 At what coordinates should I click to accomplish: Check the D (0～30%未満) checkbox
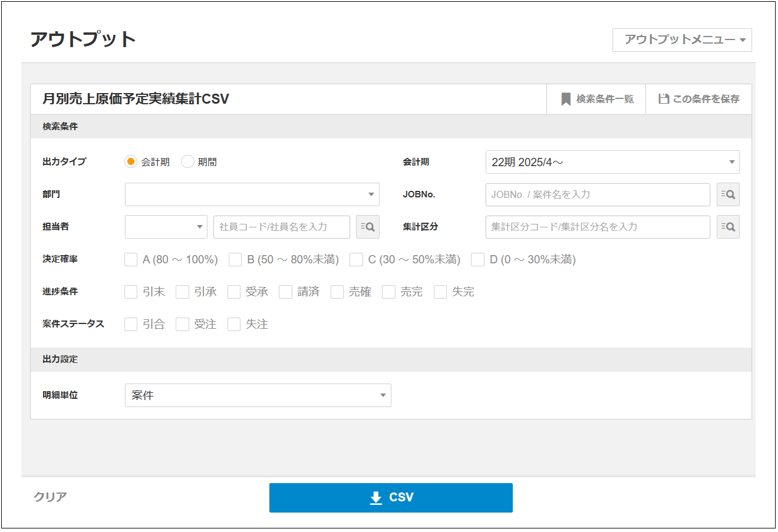click(478, 260)
